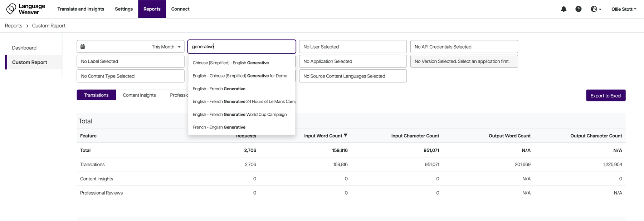Select Chinese (Simplified) - English Generative option
Image resolution: width=644 pixels, height=221 pixels.
(231, 63)
